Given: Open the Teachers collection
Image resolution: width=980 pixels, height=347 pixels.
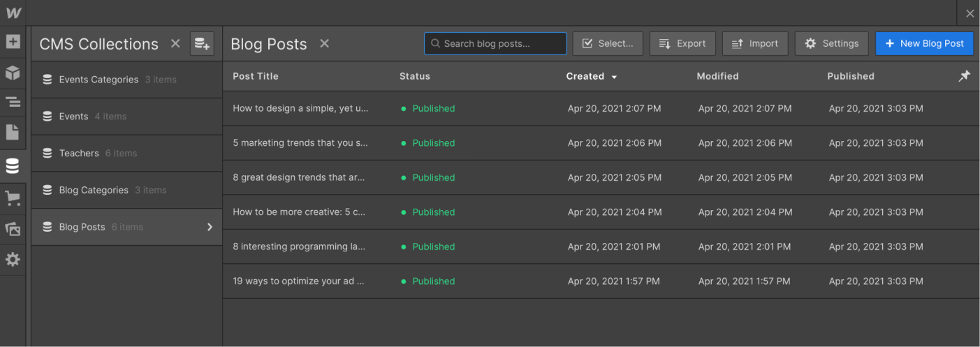Looking at the screenshot, I should tap(126, 154).
